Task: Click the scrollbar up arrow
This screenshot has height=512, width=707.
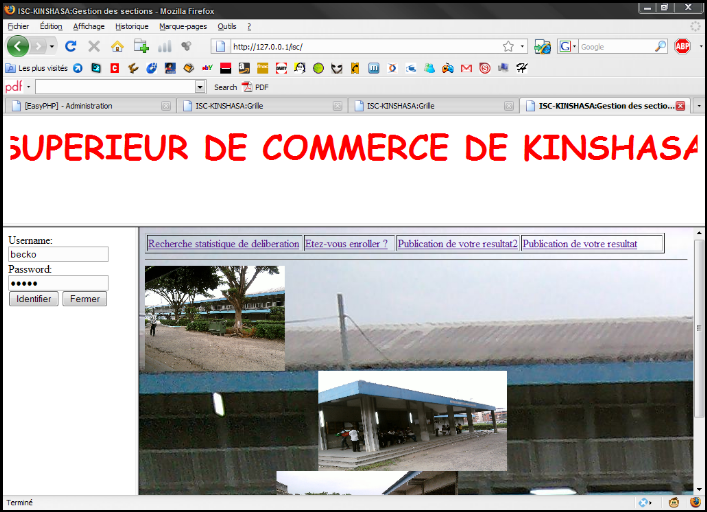Action: [x=699, y=233]
